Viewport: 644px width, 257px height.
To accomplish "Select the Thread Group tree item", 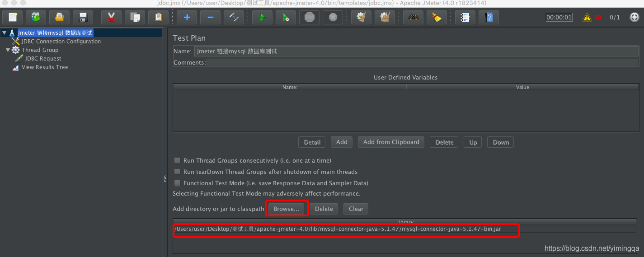I will [x=40, y=50].
